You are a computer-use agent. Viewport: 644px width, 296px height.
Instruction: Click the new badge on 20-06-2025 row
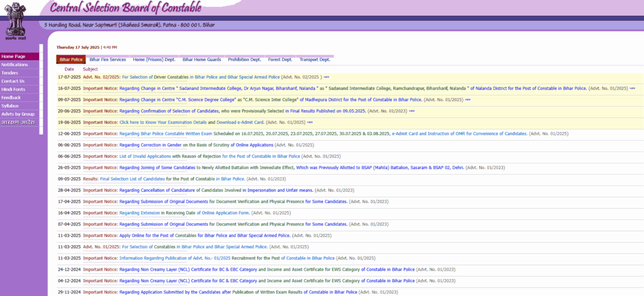(411, 111)
